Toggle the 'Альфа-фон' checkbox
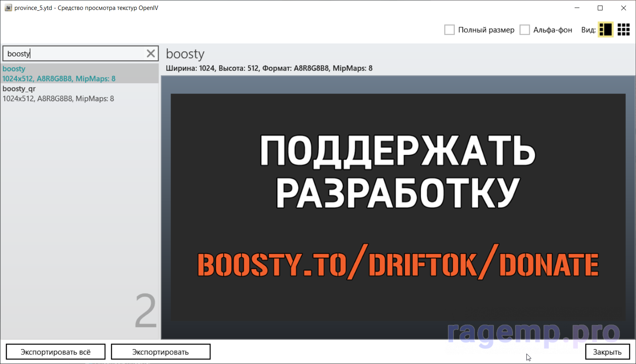This screenshot has height=364, width=636. click(525, 30)
